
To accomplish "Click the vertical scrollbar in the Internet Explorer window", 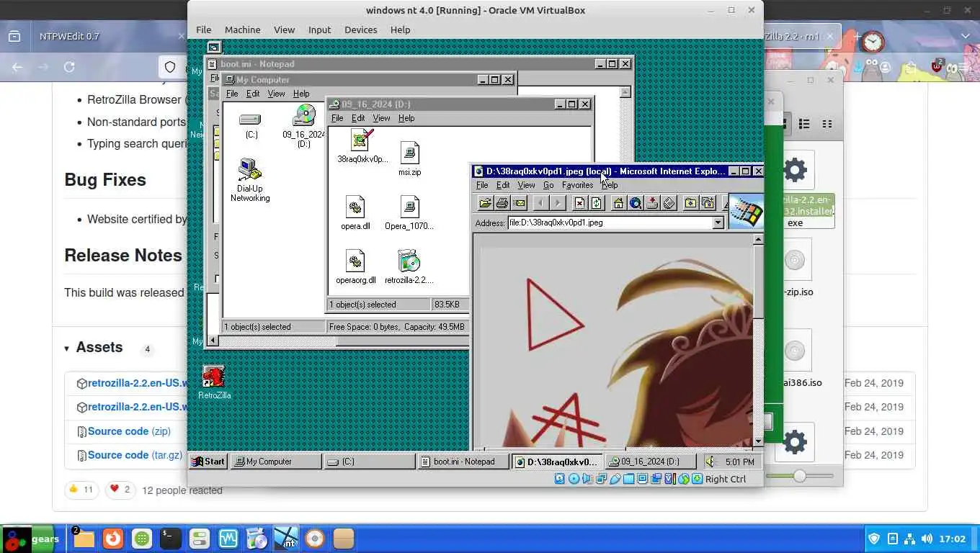I will (x=758, y=340).
